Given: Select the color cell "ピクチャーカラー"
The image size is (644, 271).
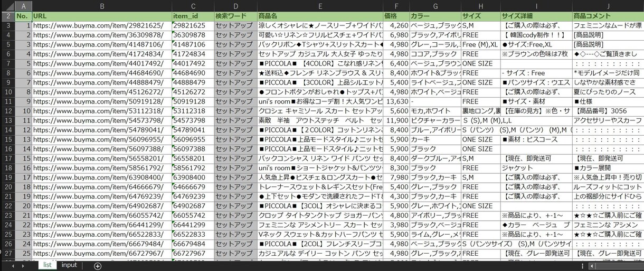Looking at the screenshot, I should pyautogui.click(x=435, y=120).
